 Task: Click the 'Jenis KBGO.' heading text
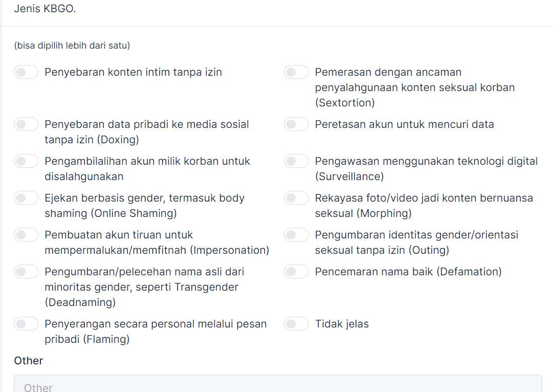tap(45, 9)
